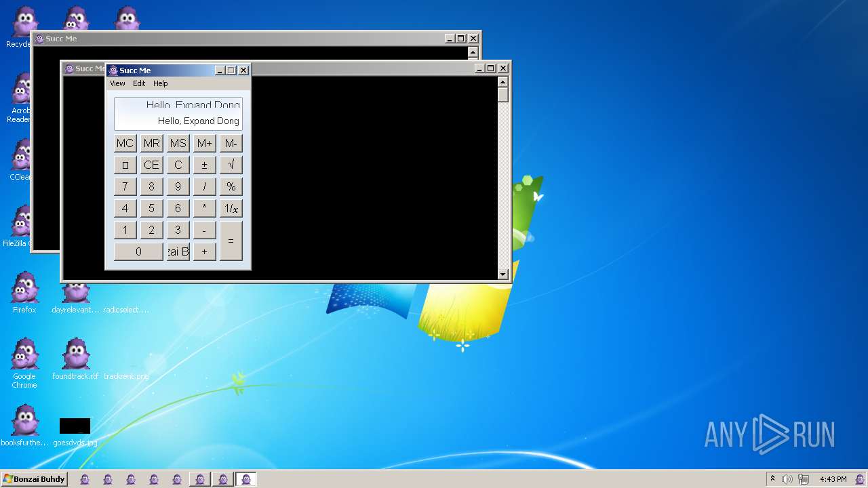
Task: Click digit 4 on calculator
Action: [125, 208]
